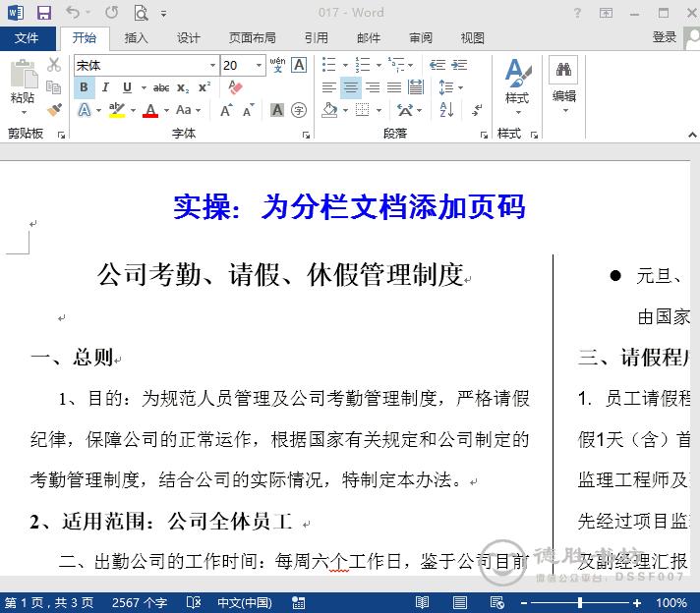
Task: Switch to Read Mode view
Action: 422,603
